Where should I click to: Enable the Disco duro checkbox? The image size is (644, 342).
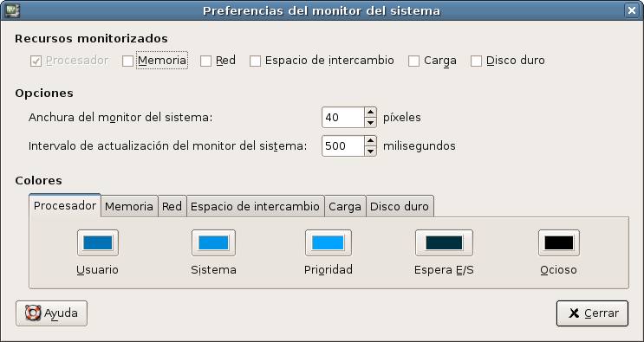(x=476, y=61)
